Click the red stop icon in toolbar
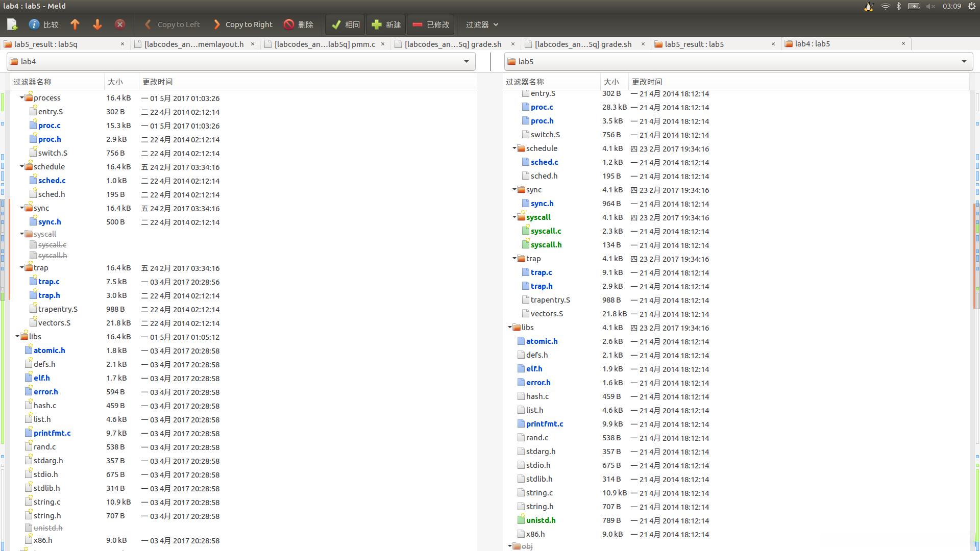Viewport: 980px width, 551px height. [120, 24]
